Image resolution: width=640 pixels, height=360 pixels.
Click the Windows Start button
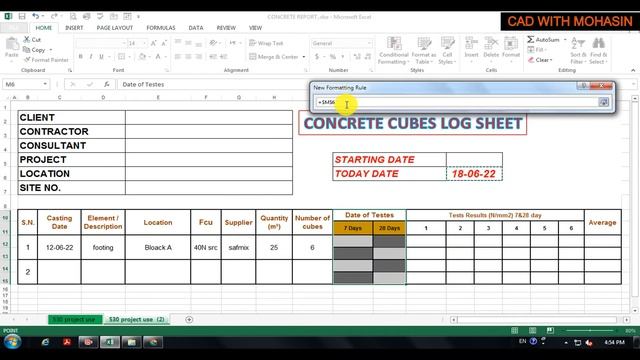(12, 342)
